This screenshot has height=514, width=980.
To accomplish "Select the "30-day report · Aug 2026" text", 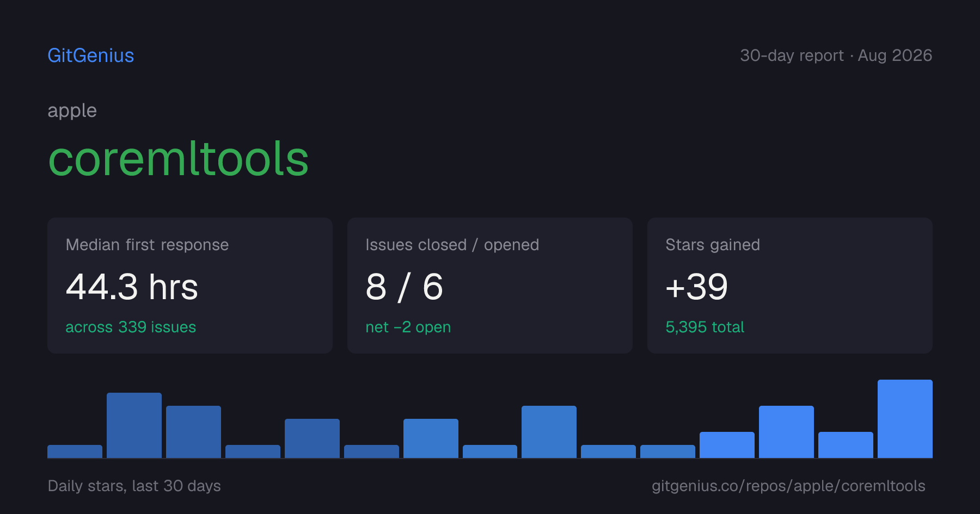I will tap(836, 55).
